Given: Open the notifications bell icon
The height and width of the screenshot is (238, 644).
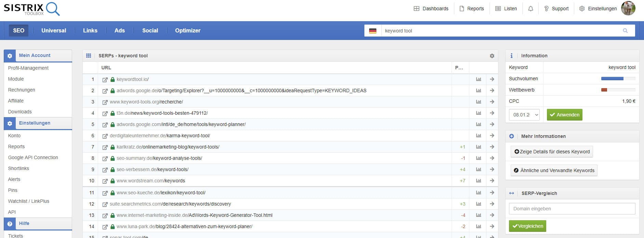Looking at the screenshot, I should (x=531, y=9).
